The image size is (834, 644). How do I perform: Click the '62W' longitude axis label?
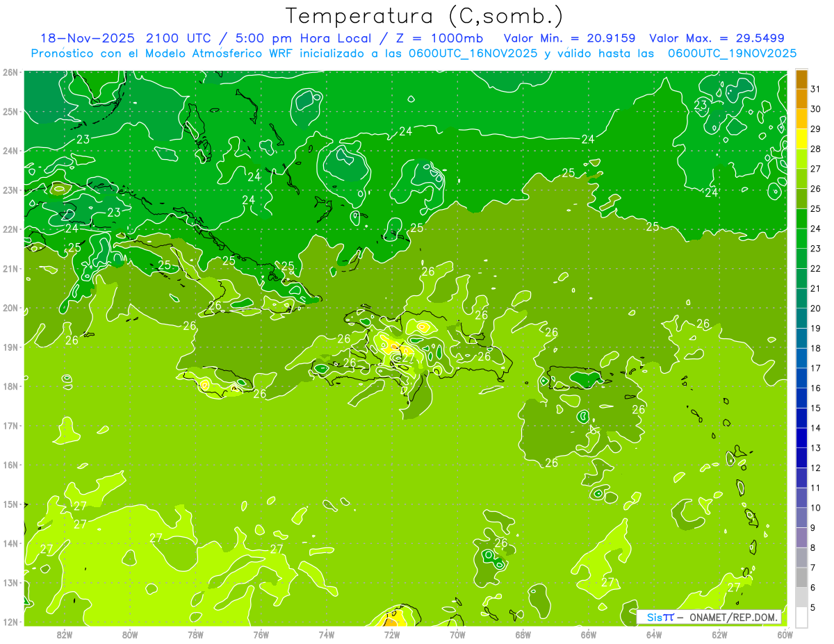click(719, 634)
